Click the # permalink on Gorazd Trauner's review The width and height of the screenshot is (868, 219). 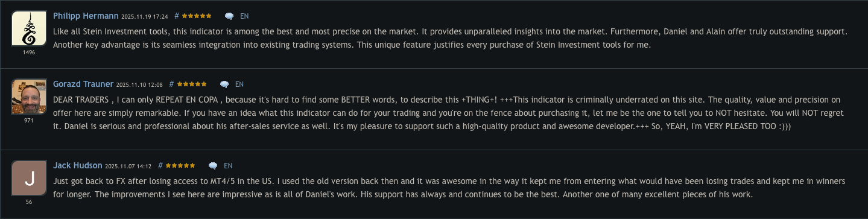click(172, 84)
